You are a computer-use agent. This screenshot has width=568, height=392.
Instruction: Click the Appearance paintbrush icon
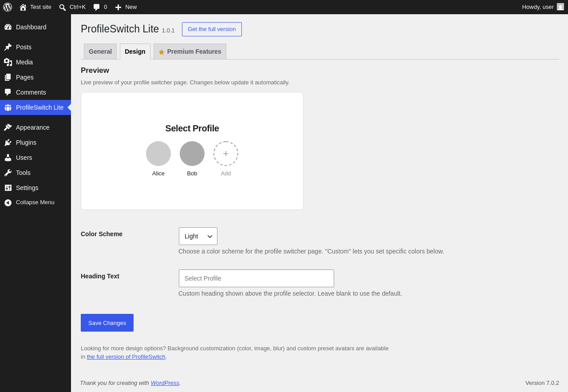(8, 127)
